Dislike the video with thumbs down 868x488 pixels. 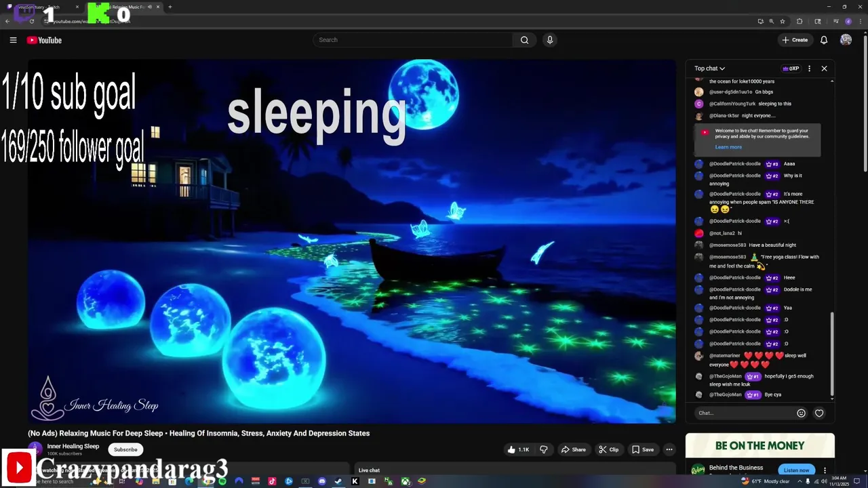pyautogui.click(x=544, y=449)
